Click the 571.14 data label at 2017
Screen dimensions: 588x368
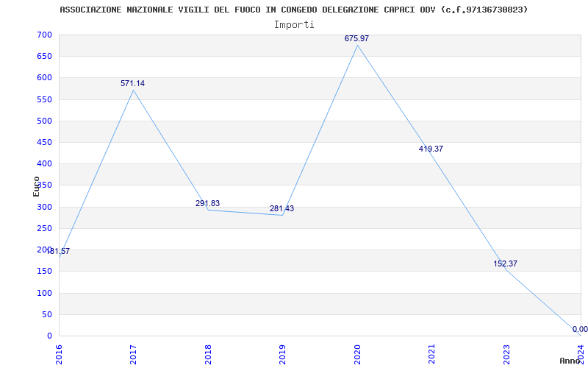132,83
